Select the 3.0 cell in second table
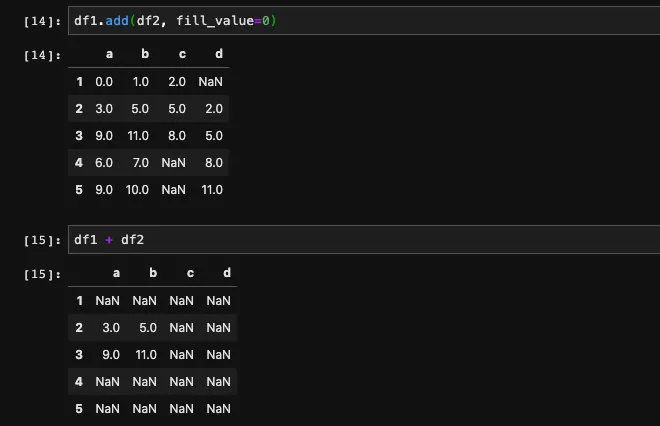 click(111, 327)
